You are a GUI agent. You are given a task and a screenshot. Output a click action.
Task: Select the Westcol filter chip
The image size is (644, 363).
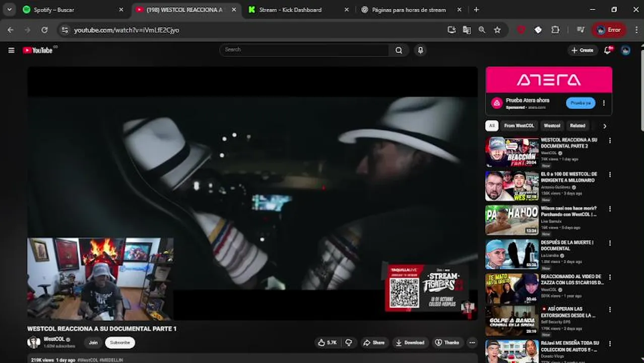tap(552, 126)
